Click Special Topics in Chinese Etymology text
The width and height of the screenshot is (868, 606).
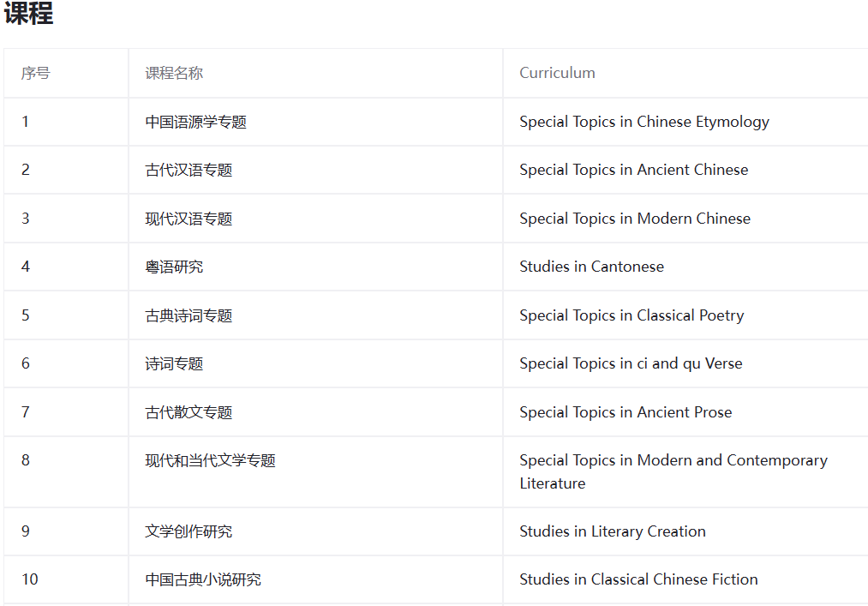pyautogui.click(x=644, y=122)
